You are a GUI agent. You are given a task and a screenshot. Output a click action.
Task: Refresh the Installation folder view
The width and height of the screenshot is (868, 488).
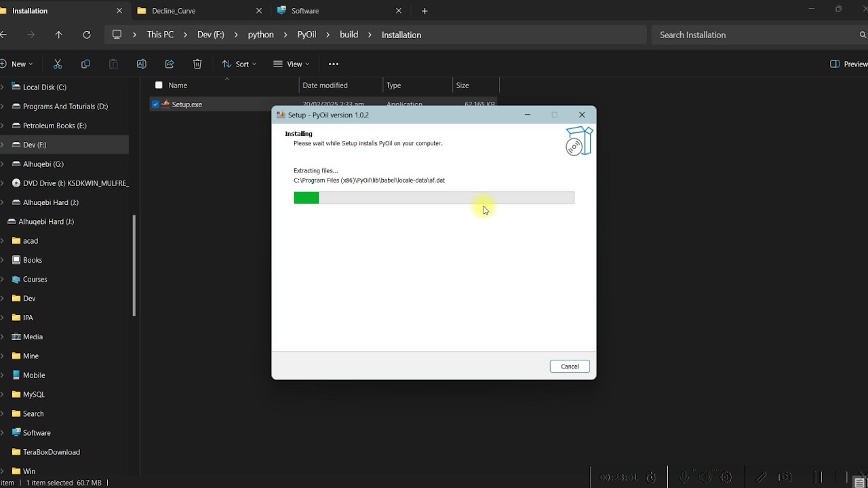click(x=86, y=35)
